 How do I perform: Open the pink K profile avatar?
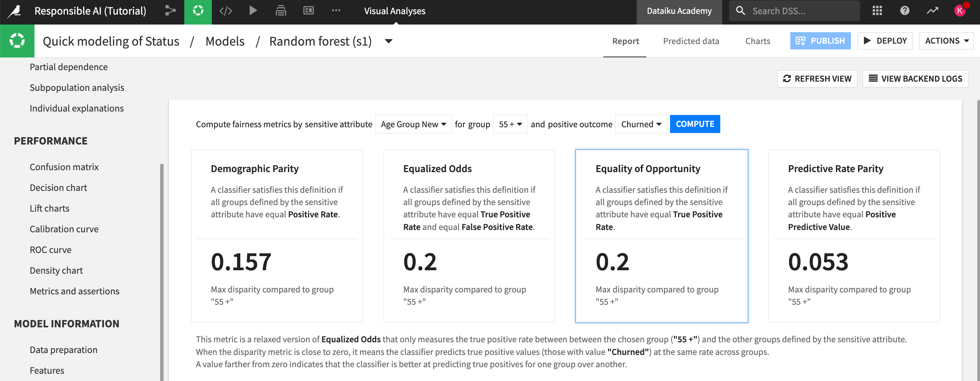(x=960, y=11)
